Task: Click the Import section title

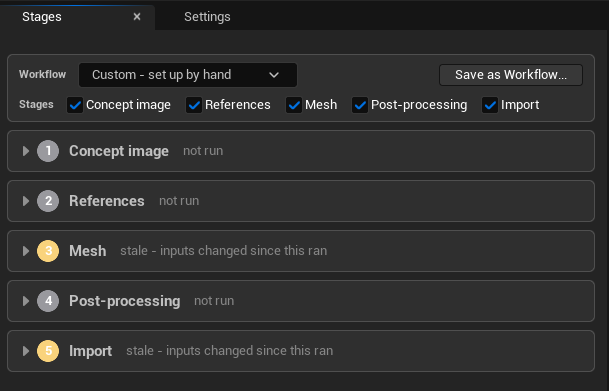Action: click(90, 351)
